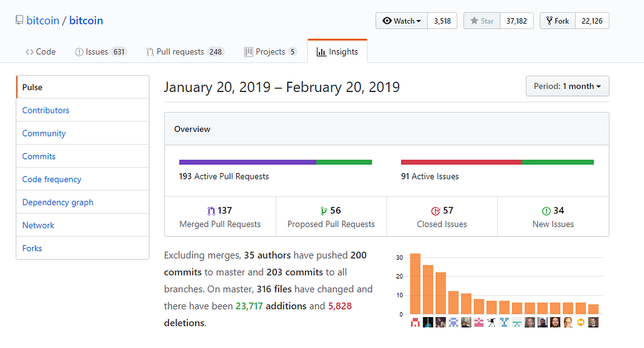Open the Projects tab
The width and height of the screenshot is (644, 348).
[270, 51]
